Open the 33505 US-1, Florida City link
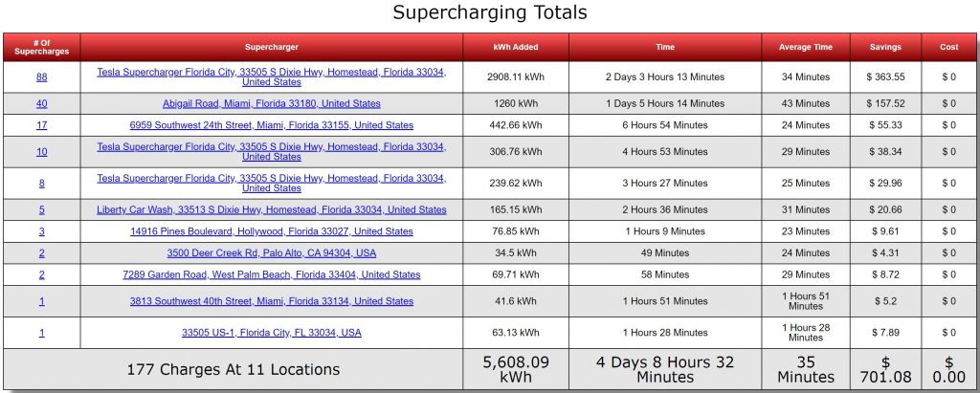The height and width of the screenshot is (393, 980). click(271, 333)
